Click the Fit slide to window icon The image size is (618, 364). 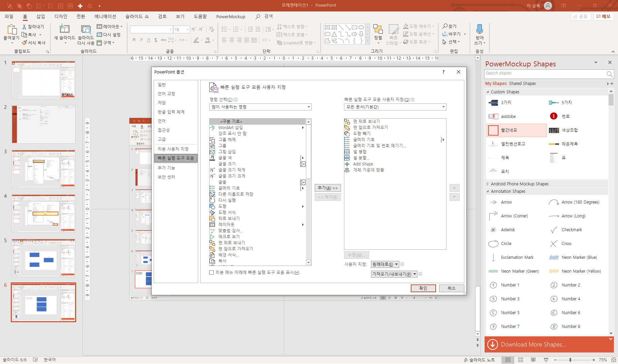[614, 360]
